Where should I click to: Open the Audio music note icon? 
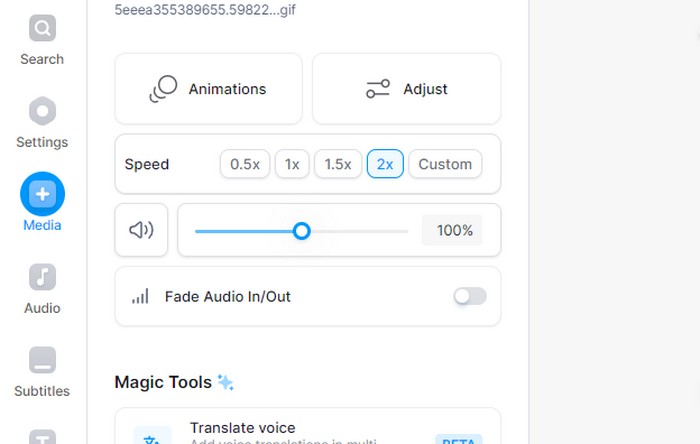42,277
